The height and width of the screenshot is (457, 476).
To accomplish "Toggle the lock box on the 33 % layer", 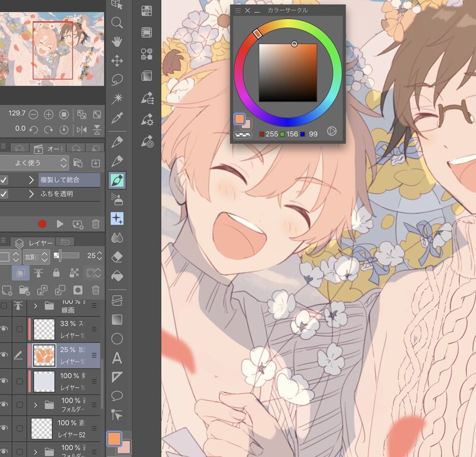I will pos(20,329).
